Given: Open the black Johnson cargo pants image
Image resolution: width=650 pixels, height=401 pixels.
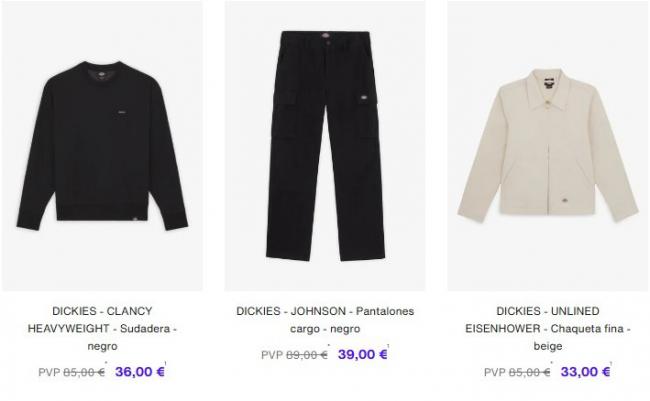Looking at the screenshot, I should tap(325, 146).
